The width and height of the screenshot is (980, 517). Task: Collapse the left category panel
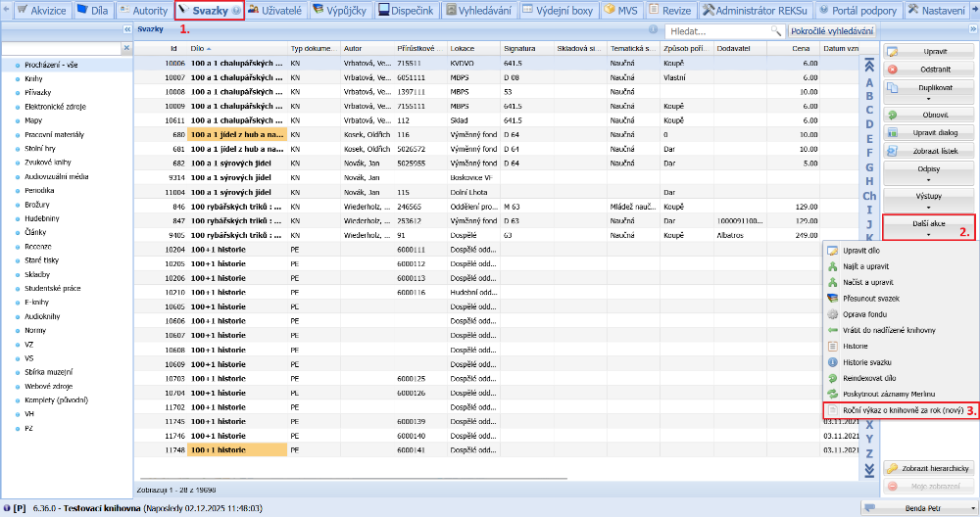click(126, 30)
